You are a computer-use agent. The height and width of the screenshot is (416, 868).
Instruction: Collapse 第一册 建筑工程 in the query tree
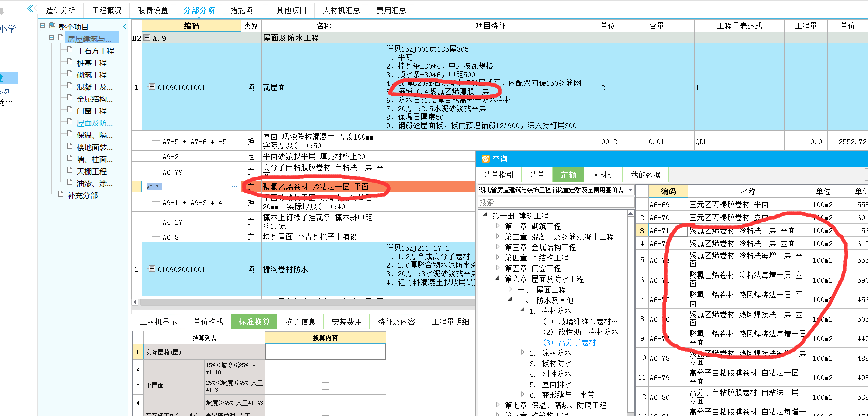click(x=485, y=215)
